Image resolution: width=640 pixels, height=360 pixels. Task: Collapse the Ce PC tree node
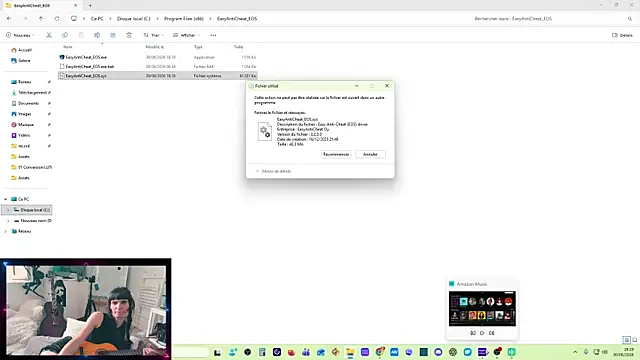[x=6, y=199]
